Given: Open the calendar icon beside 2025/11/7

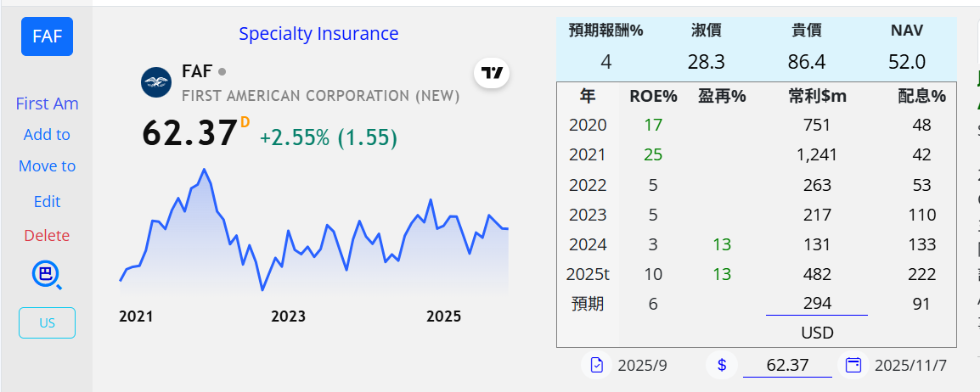Looking at the screenshot, I should (x=853, y=365).
